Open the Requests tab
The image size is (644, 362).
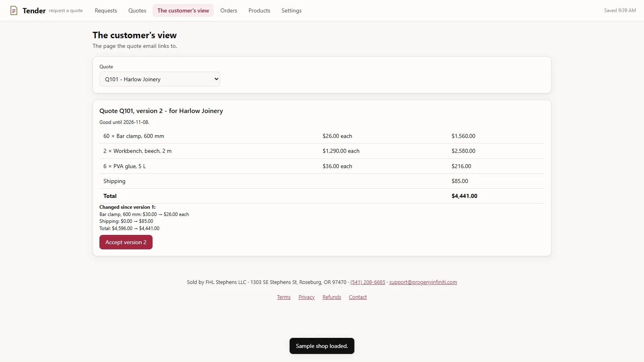point(106,10)
